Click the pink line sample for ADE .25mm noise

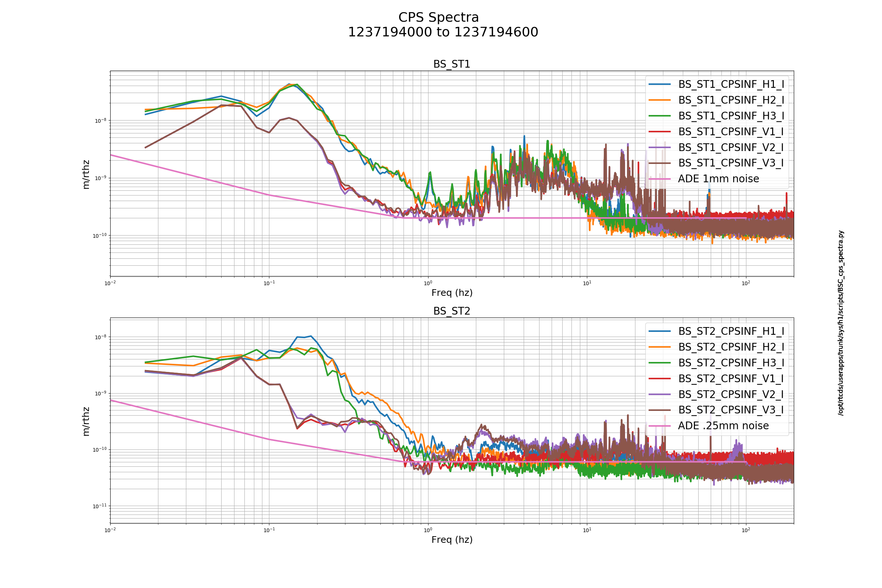[x=660, y=426]
